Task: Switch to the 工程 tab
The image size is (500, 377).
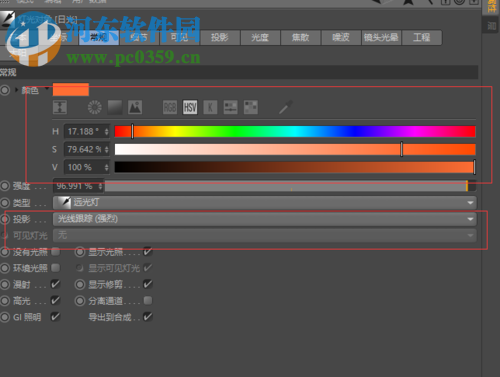Action: [422, 37]
